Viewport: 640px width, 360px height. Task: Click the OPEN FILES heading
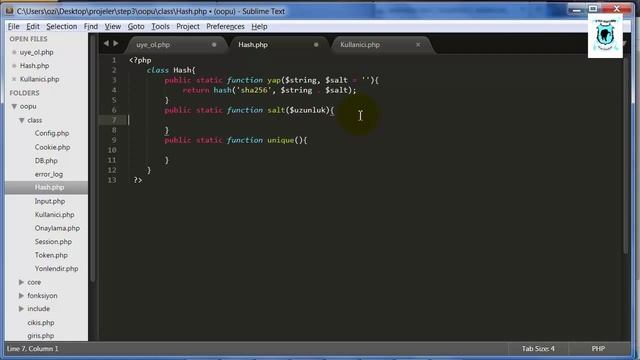(29, 39)
